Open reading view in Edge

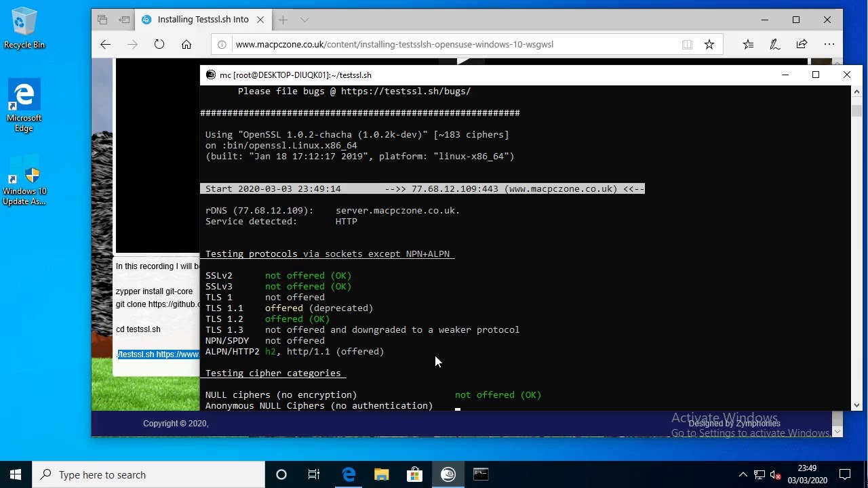point(687,45)
